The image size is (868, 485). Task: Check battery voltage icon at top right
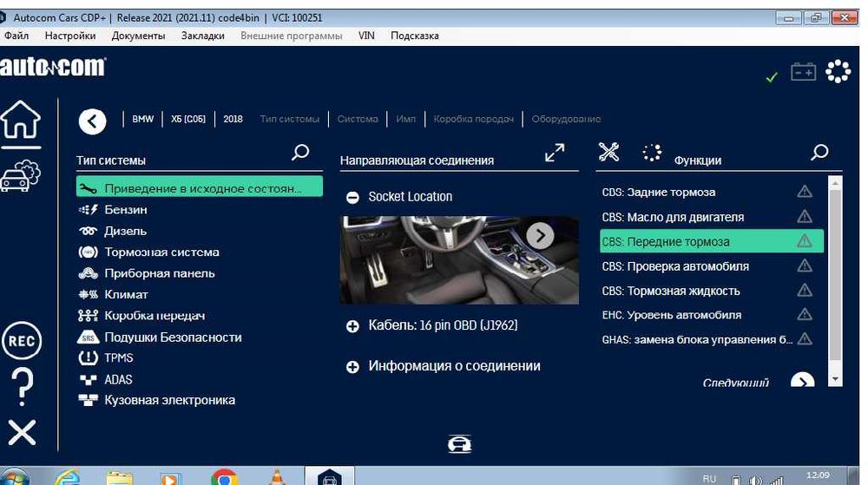(x=803, y=72)
